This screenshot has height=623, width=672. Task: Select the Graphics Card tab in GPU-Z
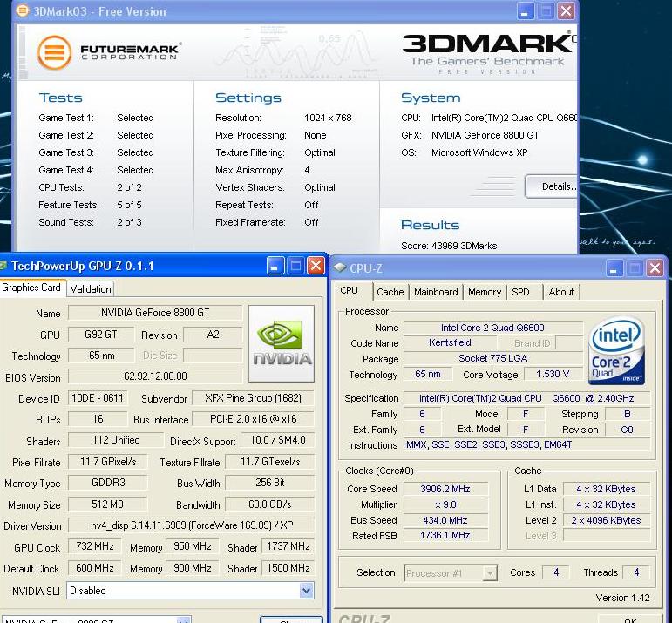pos(31,288)
